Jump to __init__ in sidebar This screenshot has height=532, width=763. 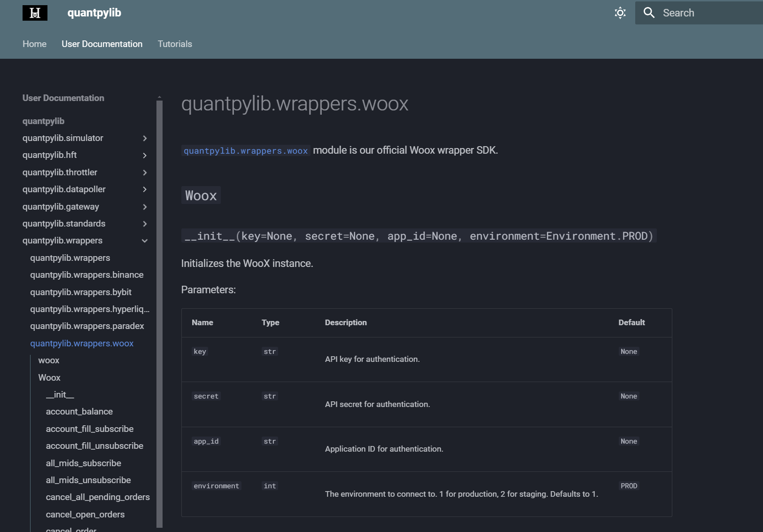click(x=60, y=395)
